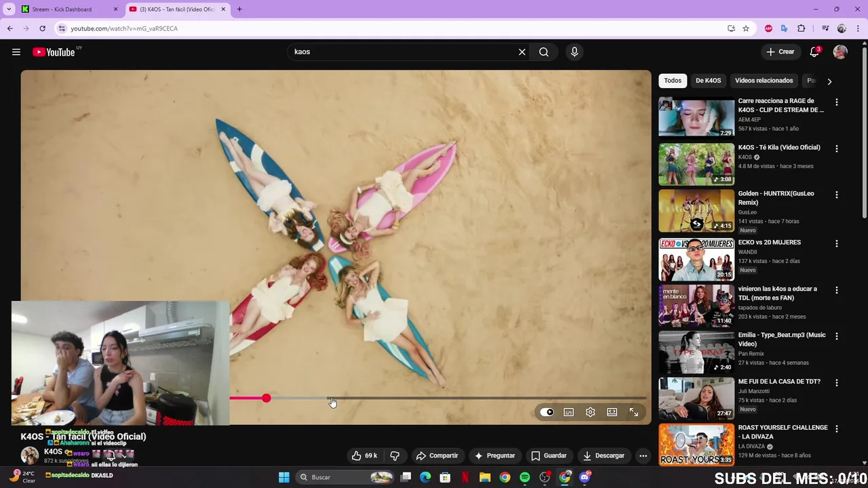Clear the search box with the X
The image size is (868, 488).
point(522,52)
